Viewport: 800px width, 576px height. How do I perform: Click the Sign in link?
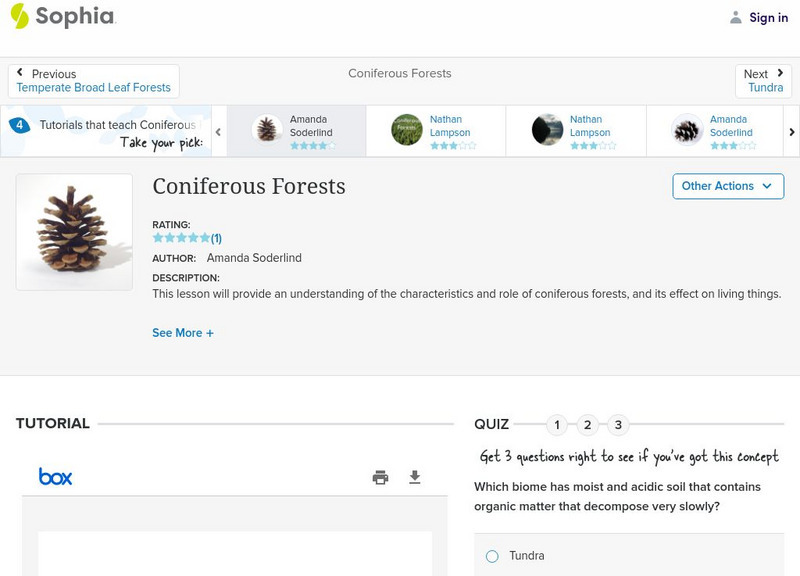click(768, 17)
